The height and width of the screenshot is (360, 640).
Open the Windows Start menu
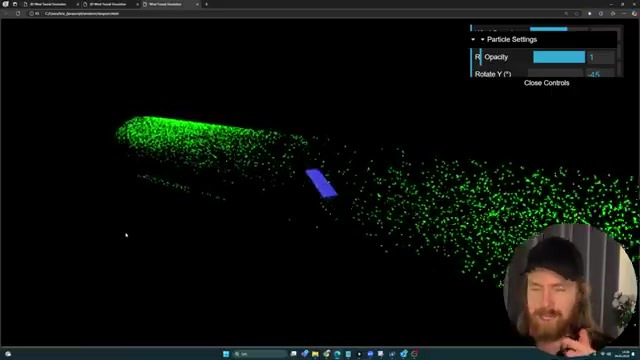(226, 354)
